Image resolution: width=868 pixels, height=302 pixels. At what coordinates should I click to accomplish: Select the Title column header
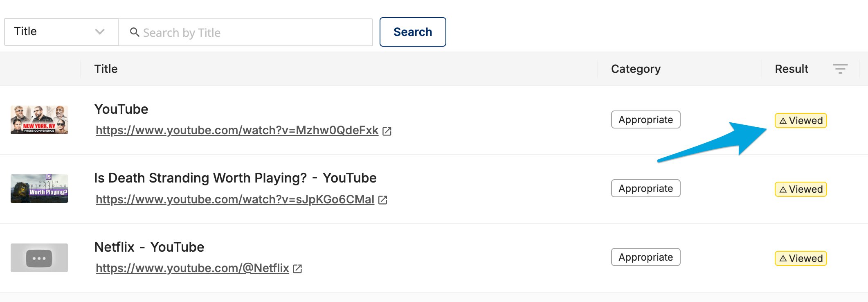(106, 69)
